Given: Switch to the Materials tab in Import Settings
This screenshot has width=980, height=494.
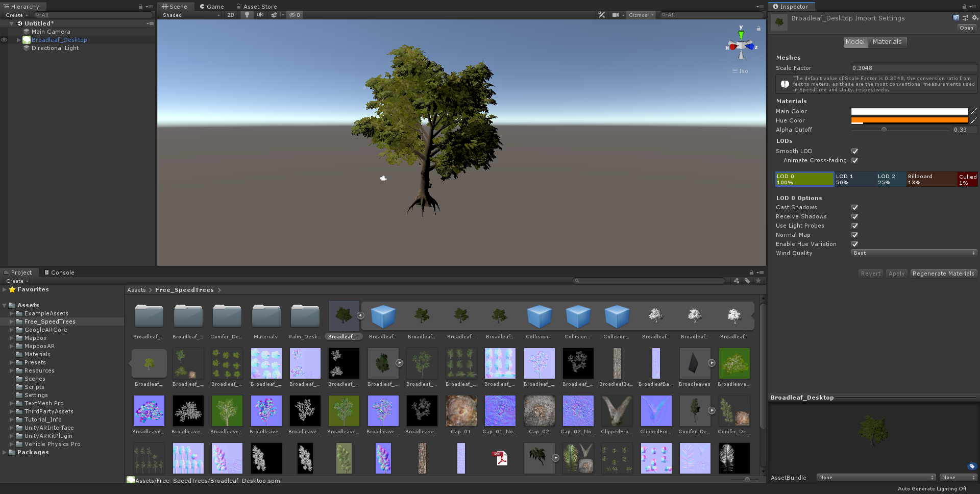Looking at the screenshot, I should (x=887, y=41).
